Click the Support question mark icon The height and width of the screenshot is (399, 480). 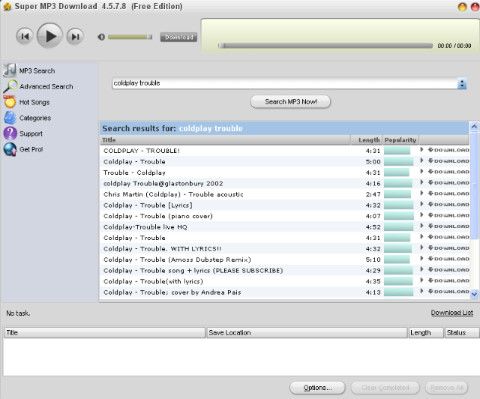pyautogui.click(x=10, y=133)
